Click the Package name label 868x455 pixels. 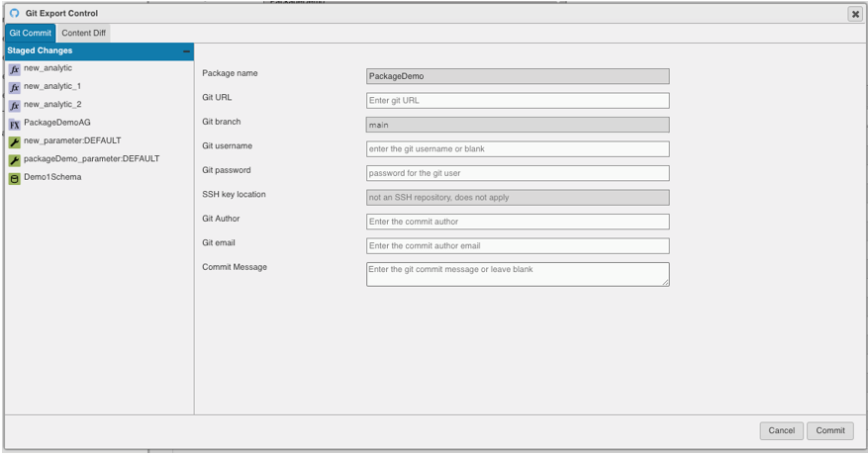click(230, 73)
